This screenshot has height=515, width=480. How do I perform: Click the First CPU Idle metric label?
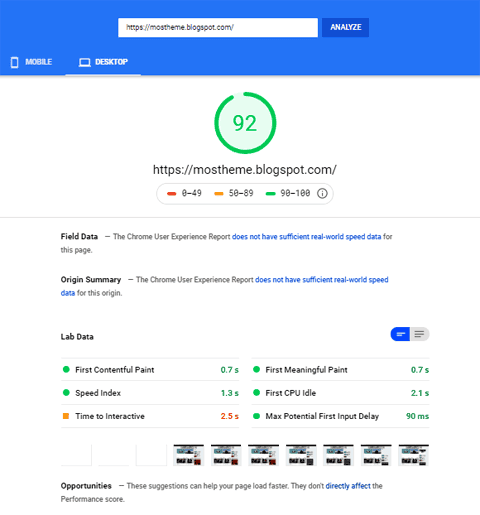click(x=291, y=393)
